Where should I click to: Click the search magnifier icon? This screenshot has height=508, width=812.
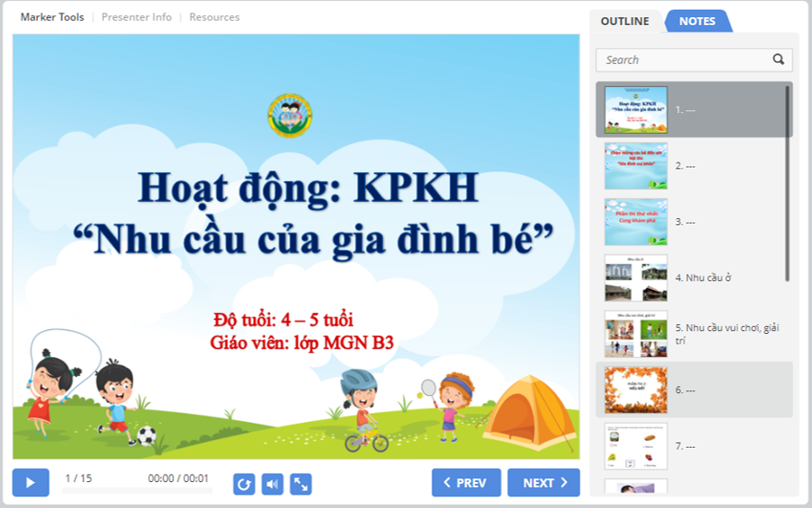click(778, 59)
